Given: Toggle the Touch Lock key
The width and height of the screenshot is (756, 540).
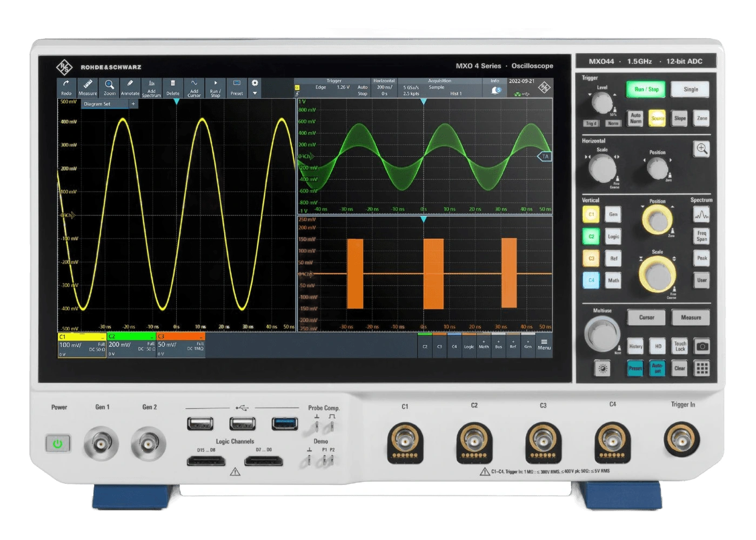Looking at the screenshot, I should click(680, 346).
